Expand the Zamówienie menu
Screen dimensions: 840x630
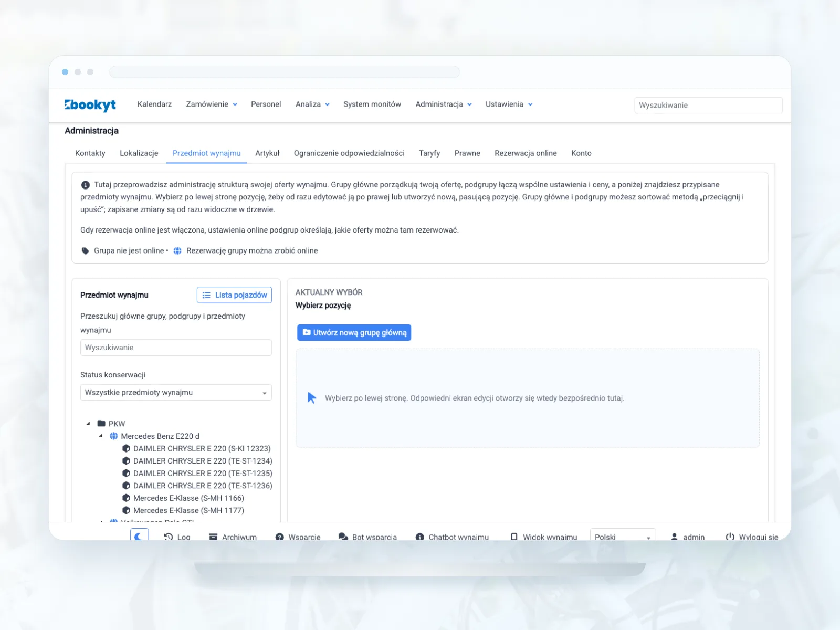[x=212, y=104]
